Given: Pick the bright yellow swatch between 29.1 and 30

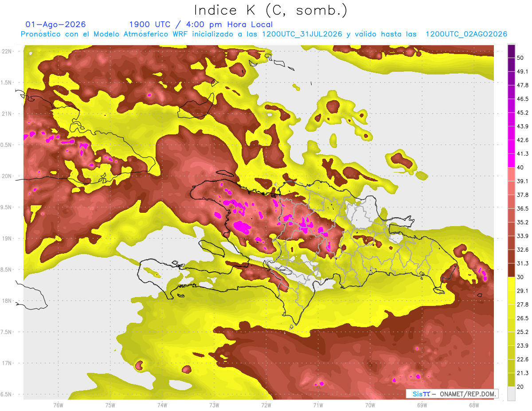Looking at the screenshot, I should 512,284.
